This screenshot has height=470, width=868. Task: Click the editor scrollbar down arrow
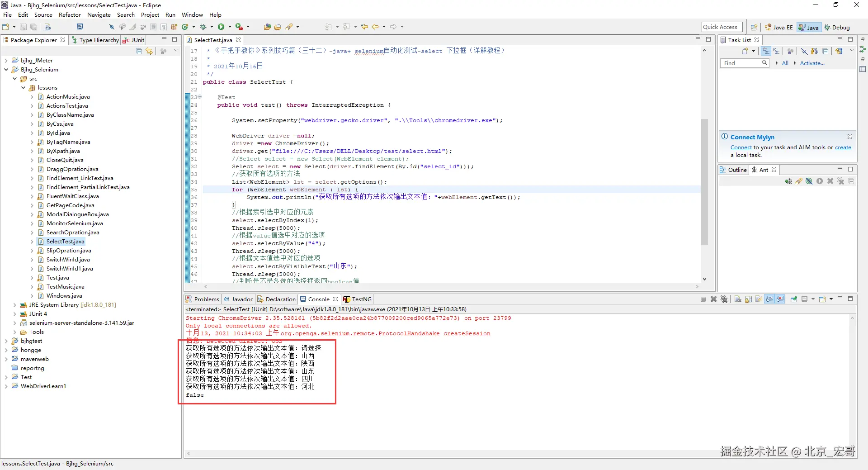click(x=704, y=279)
